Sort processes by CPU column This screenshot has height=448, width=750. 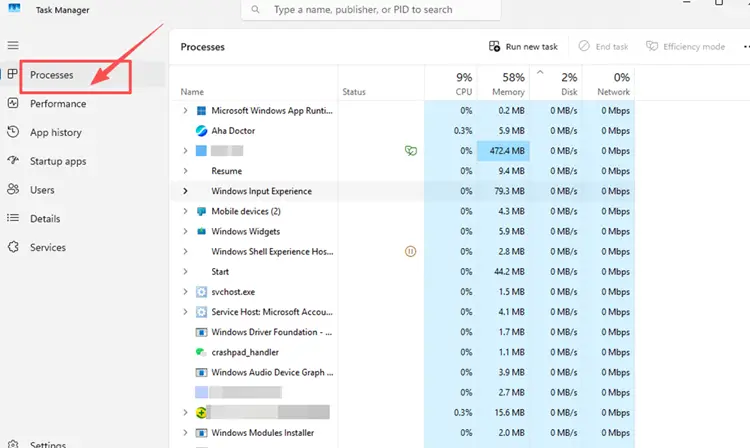tap(451, 84)
